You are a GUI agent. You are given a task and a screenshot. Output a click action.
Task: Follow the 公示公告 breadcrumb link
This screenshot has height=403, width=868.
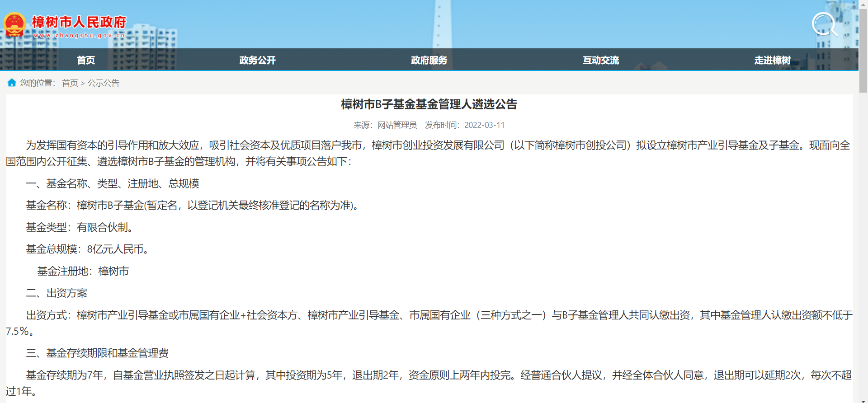(104, 83)
